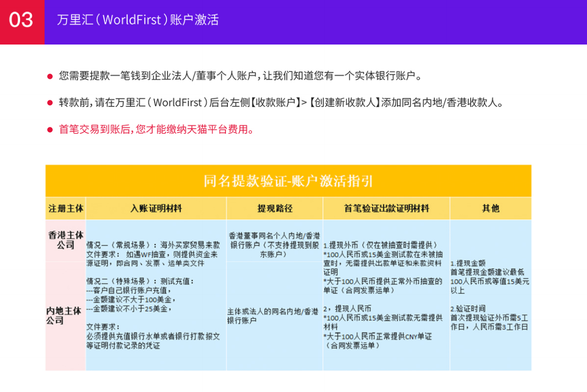The height and width of the screenshot is (392, 587).
Task: Click the 其他 column header
Action: pyautogui.click(x=491, y=208)
